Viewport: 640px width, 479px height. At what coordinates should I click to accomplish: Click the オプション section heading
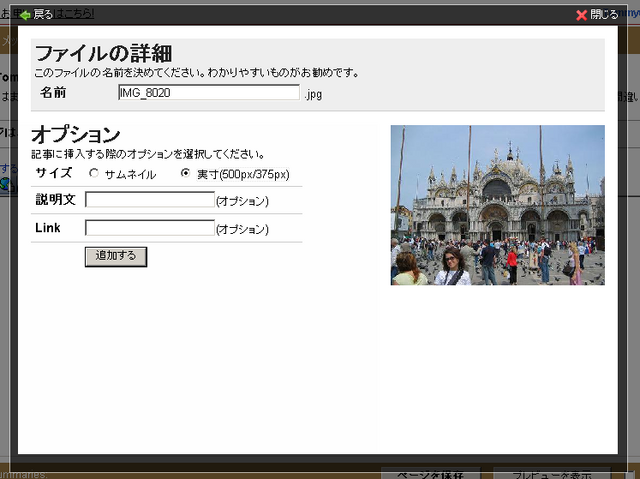coord(76,135)
